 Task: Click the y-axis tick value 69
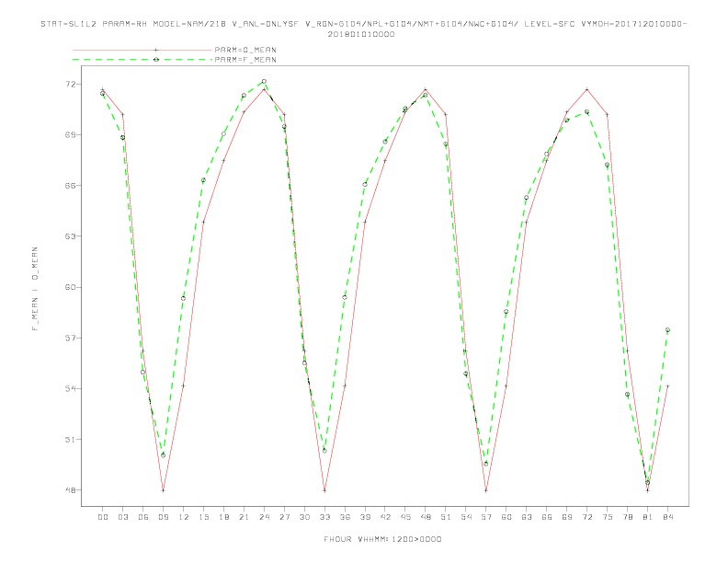click(x=71, y=134)
